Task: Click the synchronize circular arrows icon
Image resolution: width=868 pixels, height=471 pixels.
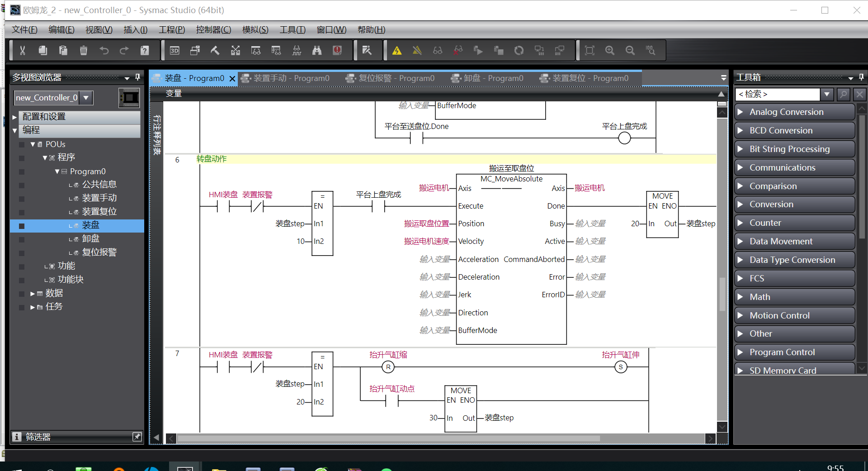Action: click(519, 50)
